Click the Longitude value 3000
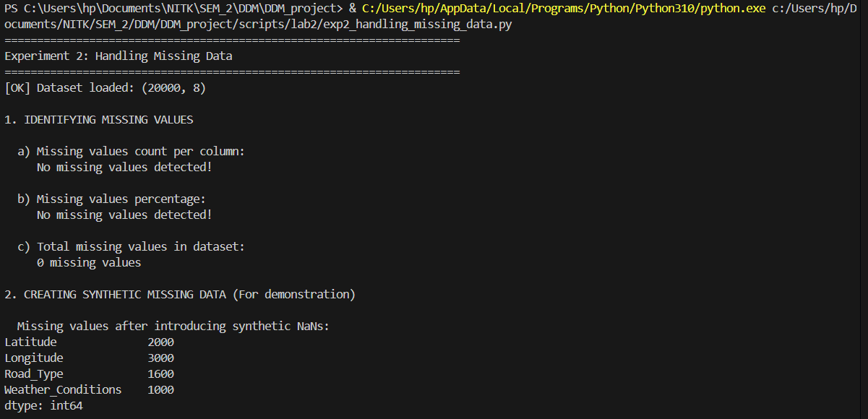This screenshot has height=419, width=868. (x=160, y=358)
